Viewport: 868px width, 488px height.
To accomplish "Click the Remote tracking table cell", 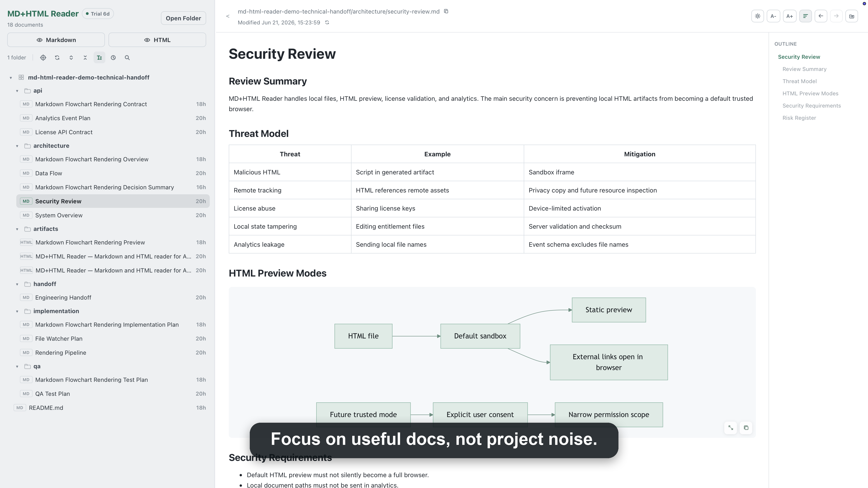I will pyautogui.click(x=290, y=190).
